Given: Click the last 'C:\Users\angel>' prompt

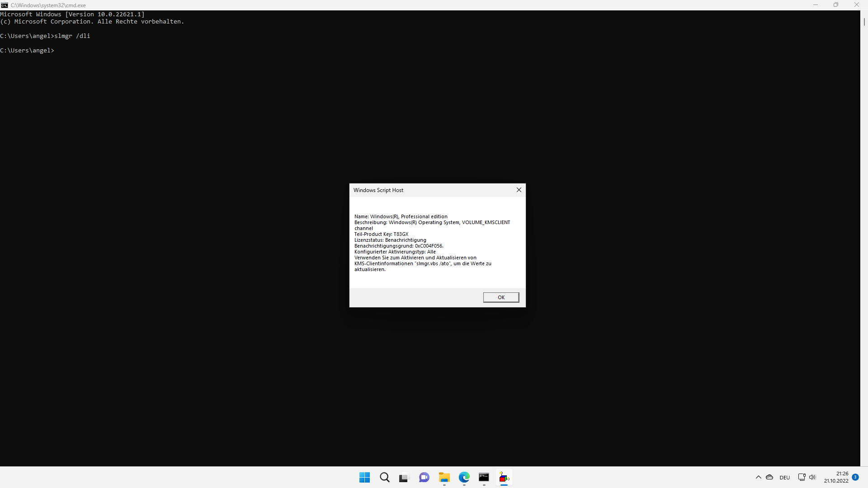Looking at the screenshot, I should [27, 51].
